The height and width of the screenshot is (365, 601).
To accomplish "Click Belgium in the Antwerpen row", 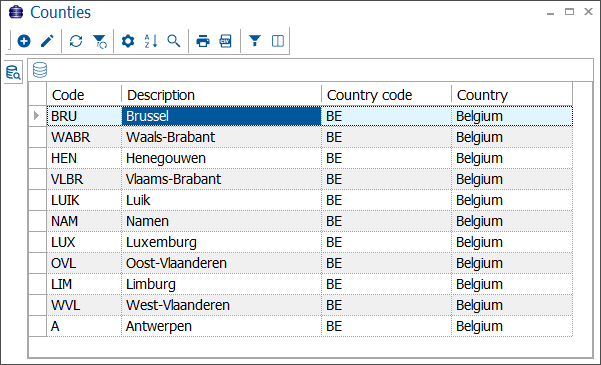I will tap(512, 326).
